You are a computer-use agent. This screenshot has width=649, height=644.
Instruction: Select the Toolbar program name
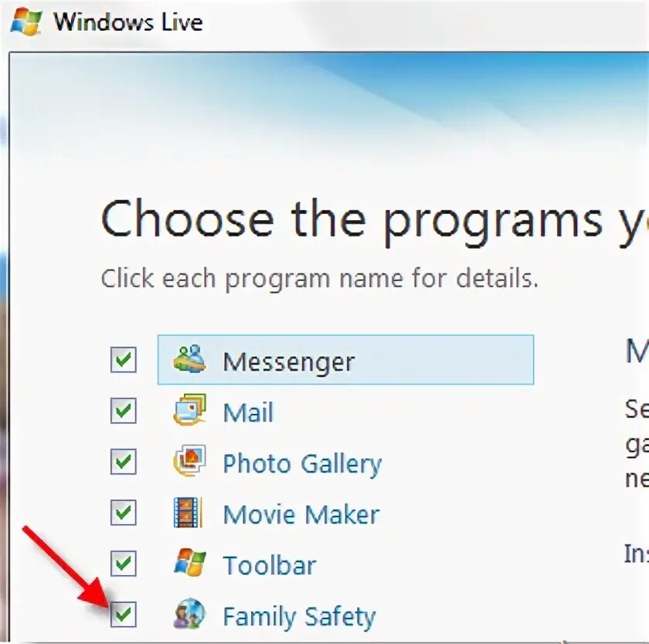point(270,565)
